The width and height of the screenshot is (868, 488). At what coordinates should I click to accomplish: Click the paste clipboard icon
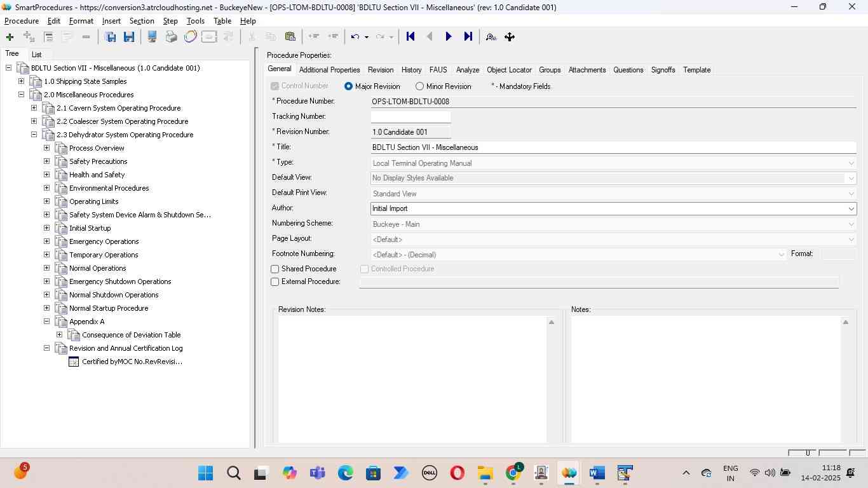point(290,37)
